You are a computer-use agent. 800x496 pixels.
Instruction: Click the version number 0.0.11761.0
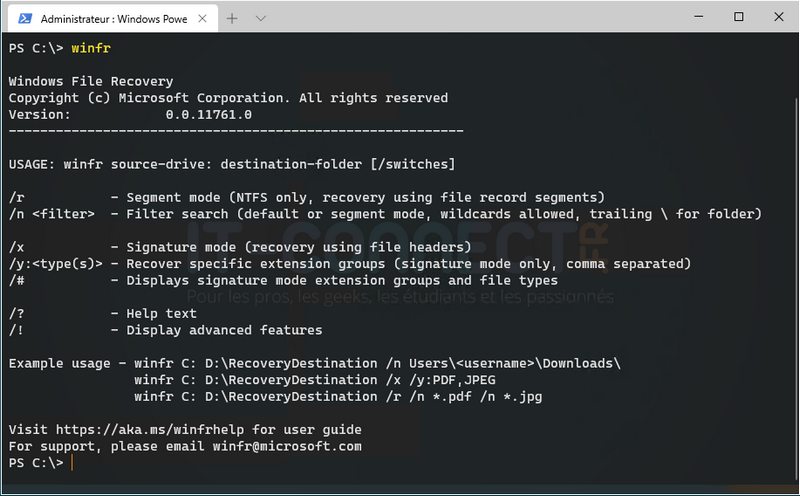point(208,114)
